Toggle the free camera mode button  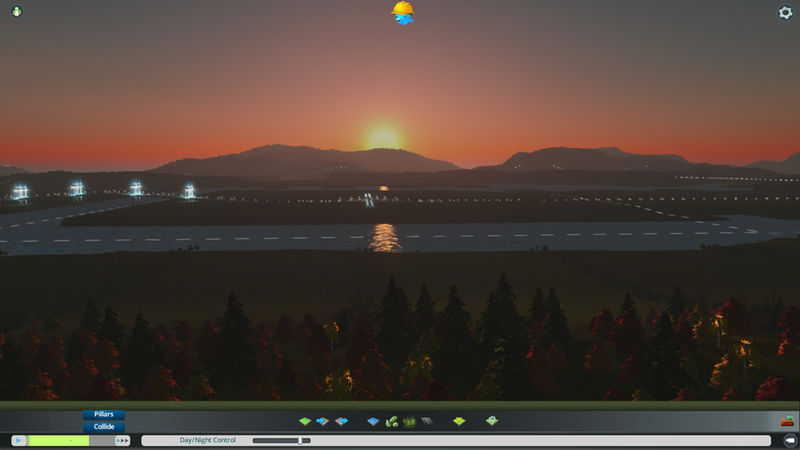[x=788, y=440]
